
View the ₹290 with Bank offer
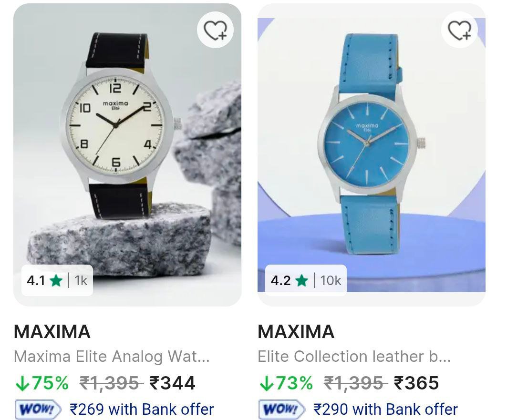386,410
